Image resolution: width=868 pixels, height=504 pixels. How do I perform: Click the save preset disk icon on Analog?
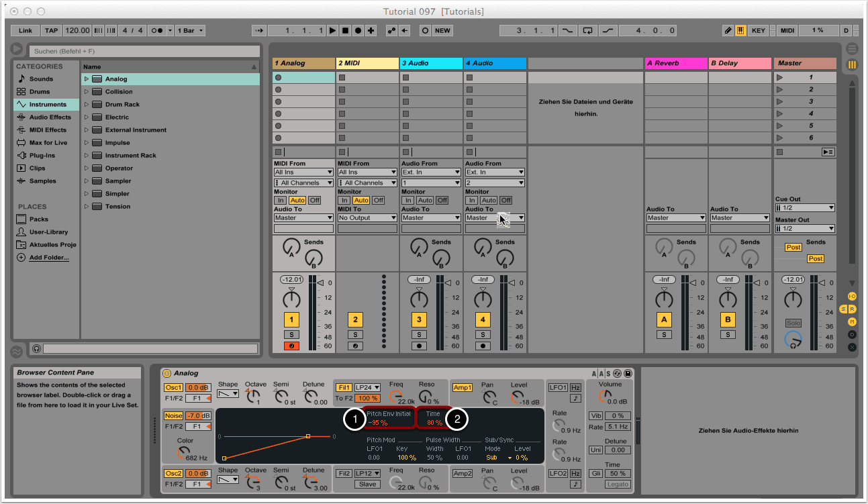click(x=628, y=373)
